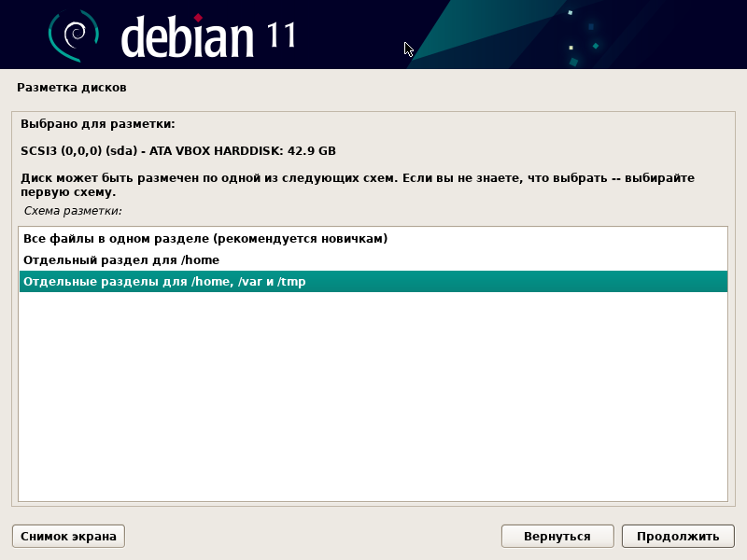Click the recommended-for-beginners partitioning option
The height and width of the screenshot is (560, 747).
click(x=205, y=239)
